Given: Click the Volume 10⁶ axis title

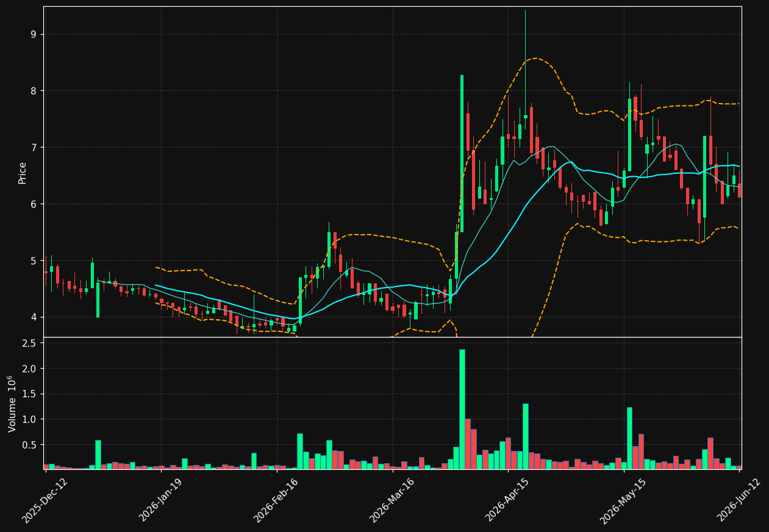Looking at the screenshot, I should (12, 403).
